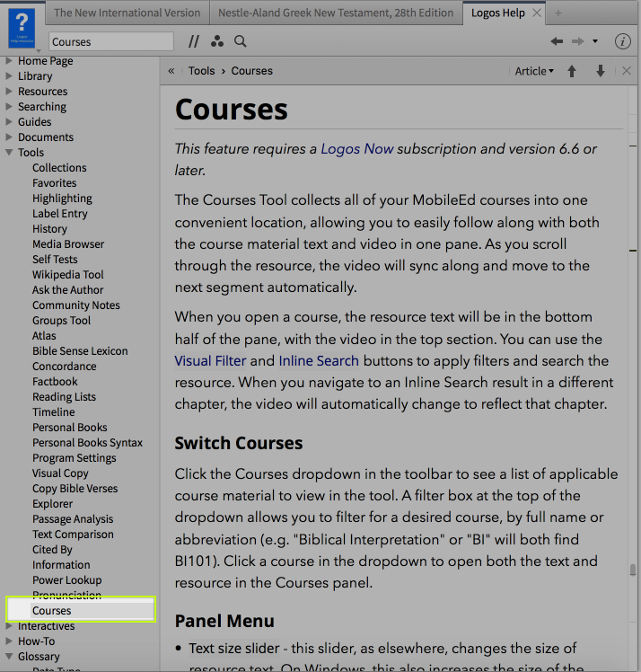Open the Visual Filter link
641x672 pixels.
pos(210,361)
